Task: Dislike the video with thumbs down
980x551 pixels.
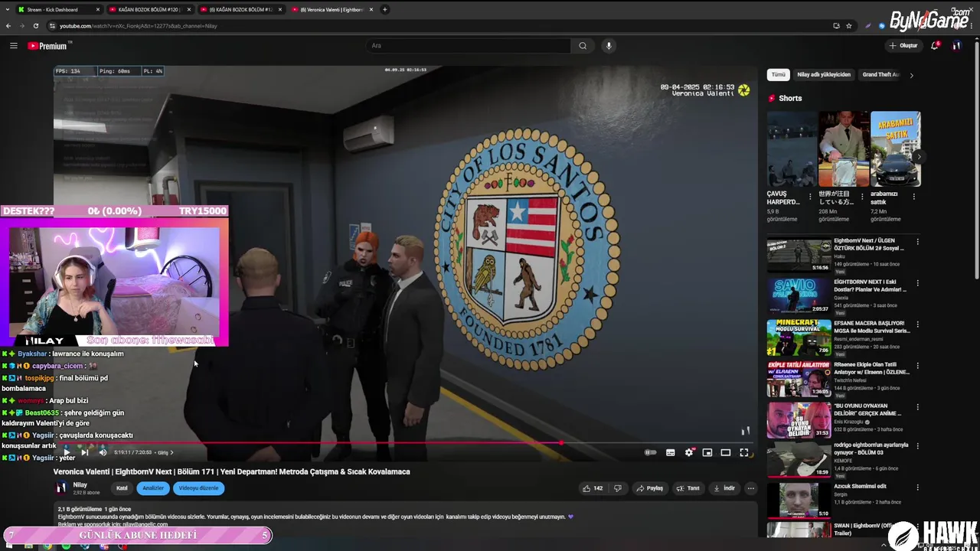Action: [x=618, y=488]
